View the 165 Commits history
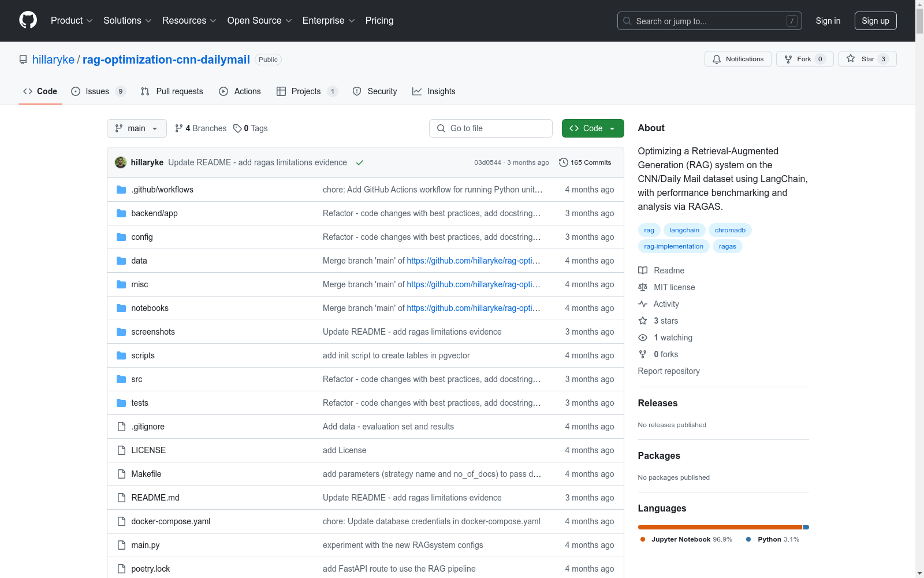Image resolution: width=924 pixels, height=578 pixels. pyautogui.click(x=585, y=162)
